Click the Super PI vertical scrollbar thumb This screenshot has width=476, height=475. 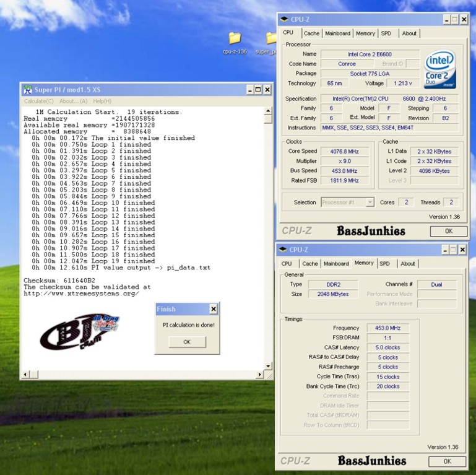pyautogui.click(x=268, y=119)
